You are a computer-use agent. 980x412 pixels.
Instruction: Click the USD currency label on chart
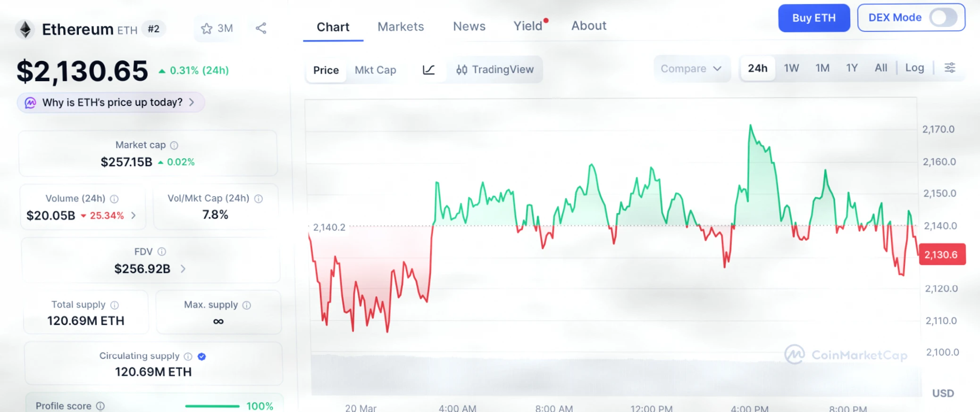click(x=943, y=393)
